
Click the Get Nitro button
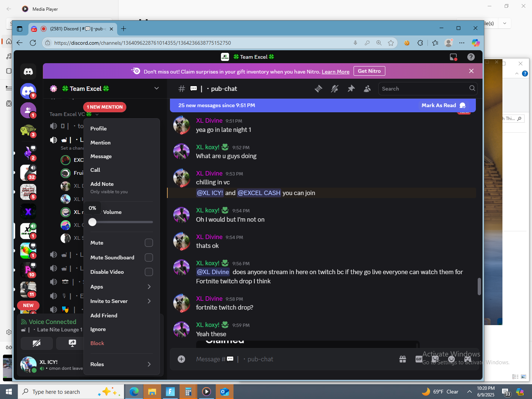click(x=369, y=71)
